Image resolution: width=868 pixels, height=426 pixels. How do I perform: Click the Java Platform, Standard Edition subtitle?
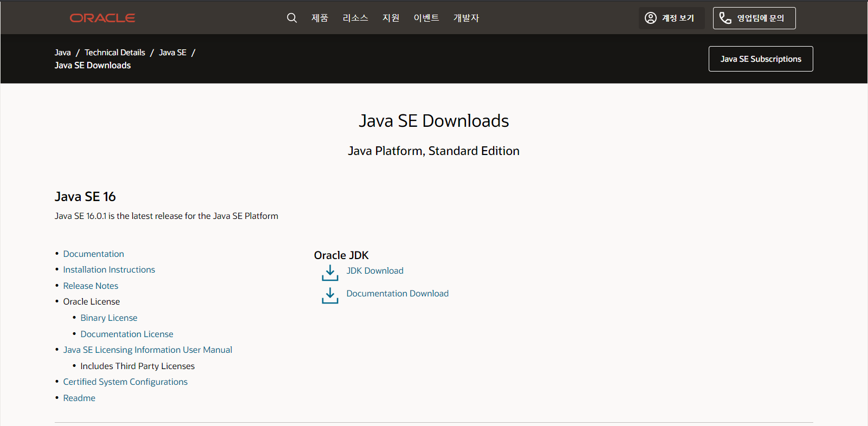click(x=433, y=151)
